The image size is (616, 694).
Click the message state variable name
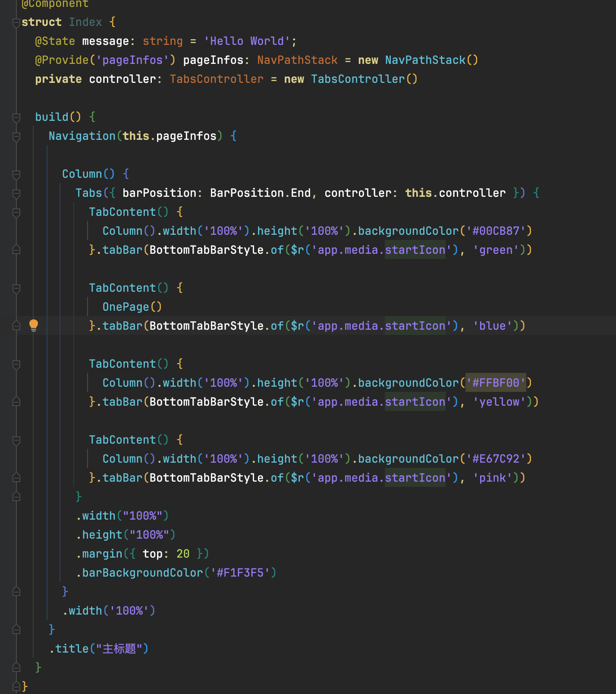106,41
